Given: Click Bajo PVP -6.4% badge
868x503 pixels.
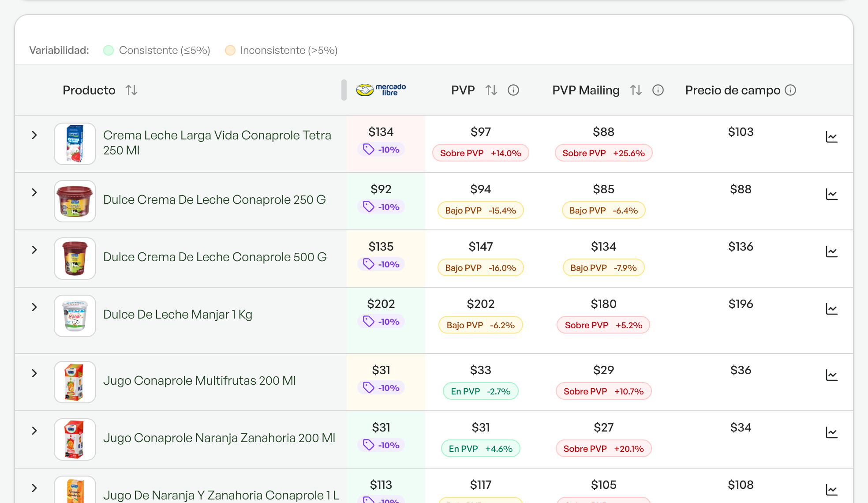Looking at the screenshot, I should 603,210.
